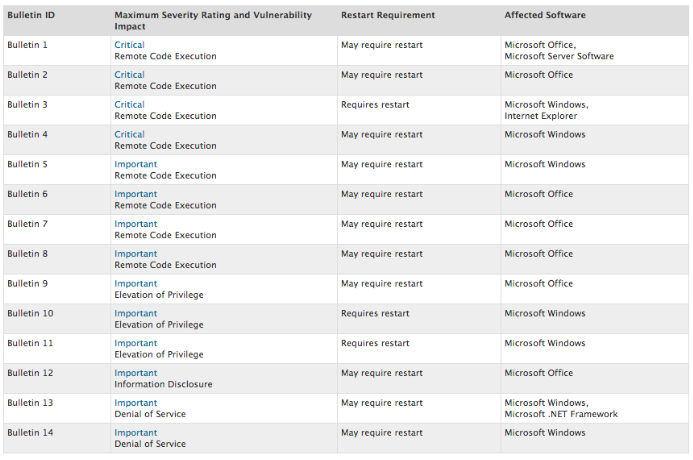Select the Bulletin 3 ID cell
This screenshot has width=693, height=460.
click(57, 110)
